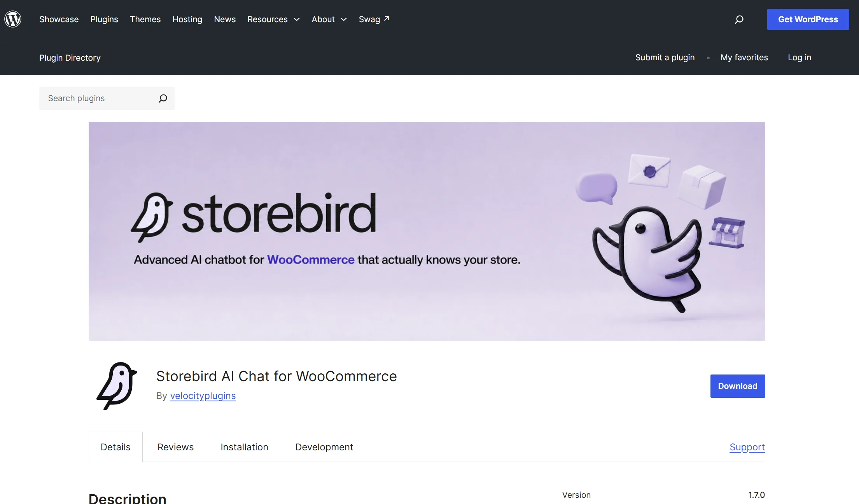
Task: Expand the Resources menu
Action: click(x=273, y=19)
